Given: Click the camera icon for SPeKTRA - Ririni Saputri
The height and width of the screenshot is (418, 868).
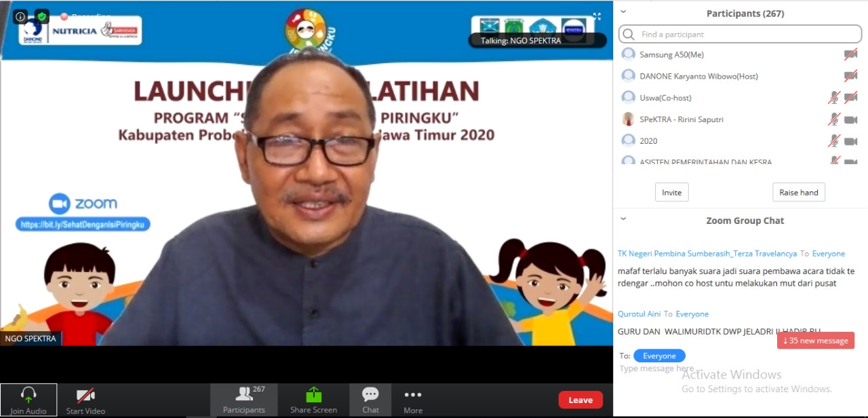Looking at the screenshot, I should coord(850,119).
